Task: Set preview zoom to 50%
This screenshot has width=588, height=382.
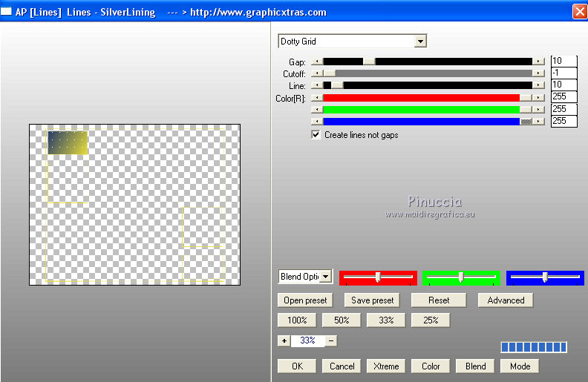Action: [x=342, y=320]
